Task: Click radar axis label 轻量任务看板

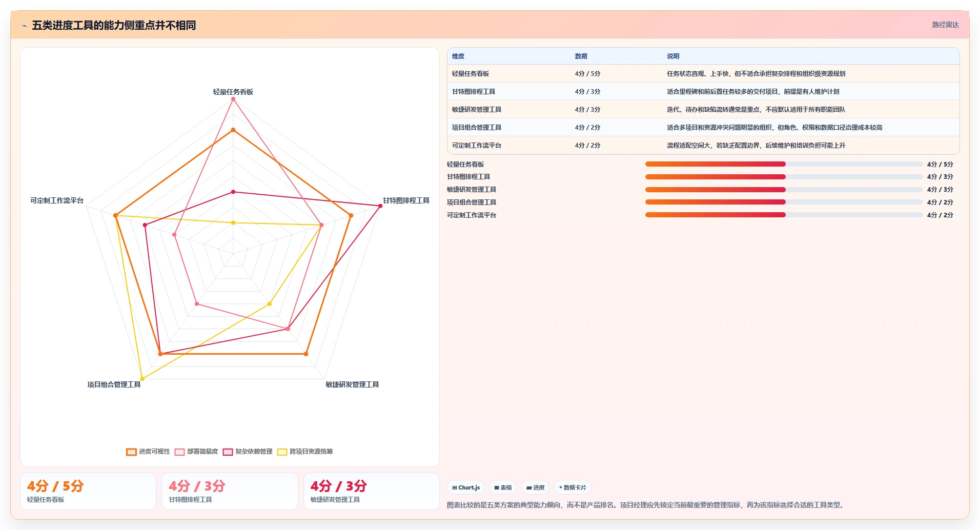Action: point(233,92)
